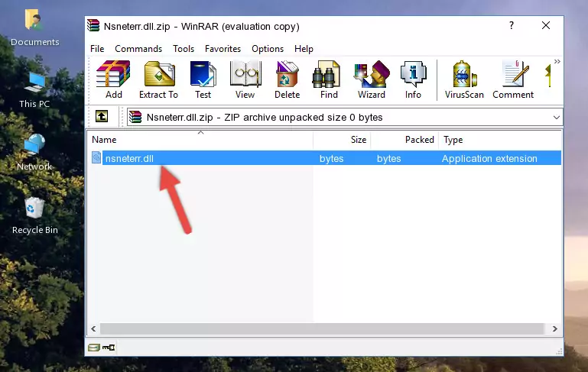588x372 pixels.
Task: Run the VirusScan tool
Action: click(464, 79)
